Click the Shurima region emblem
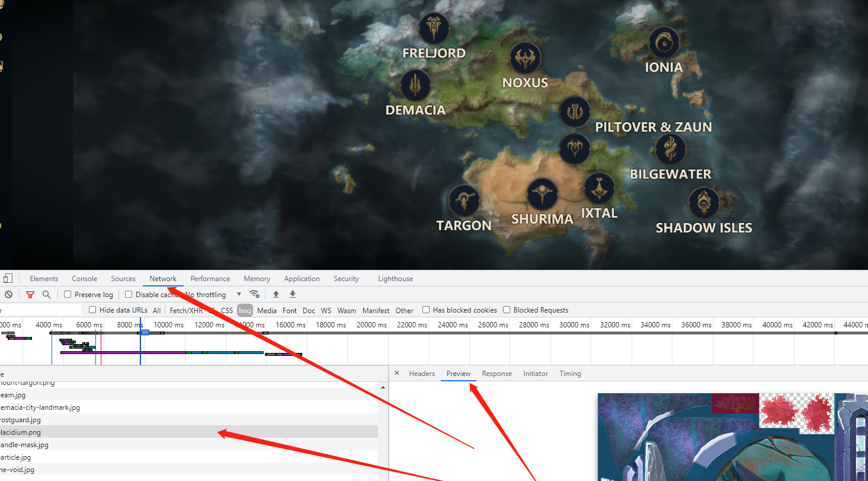Screen dimensions: 868x481 [x=542, y=194]
